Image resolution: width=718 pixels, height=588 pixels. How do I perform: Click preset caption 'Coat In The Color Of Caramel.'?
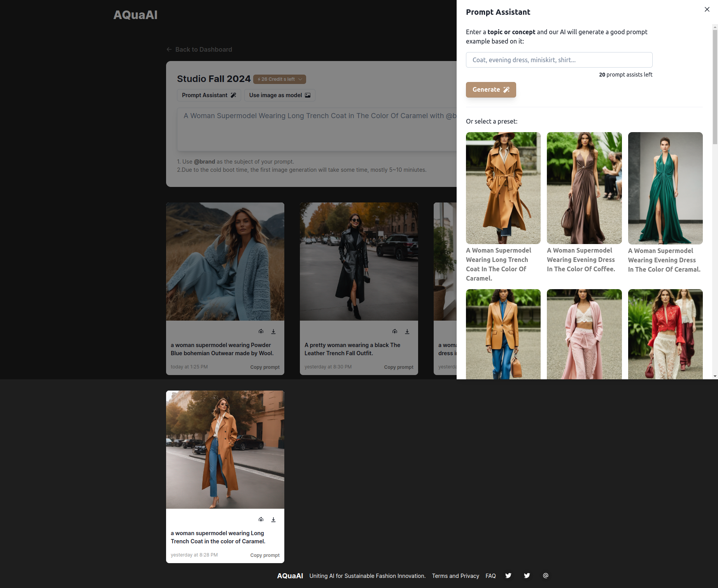tap(496, 274)
